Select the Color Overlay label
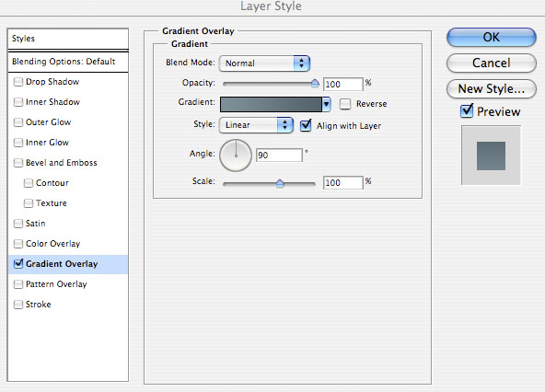 point(52,244)
